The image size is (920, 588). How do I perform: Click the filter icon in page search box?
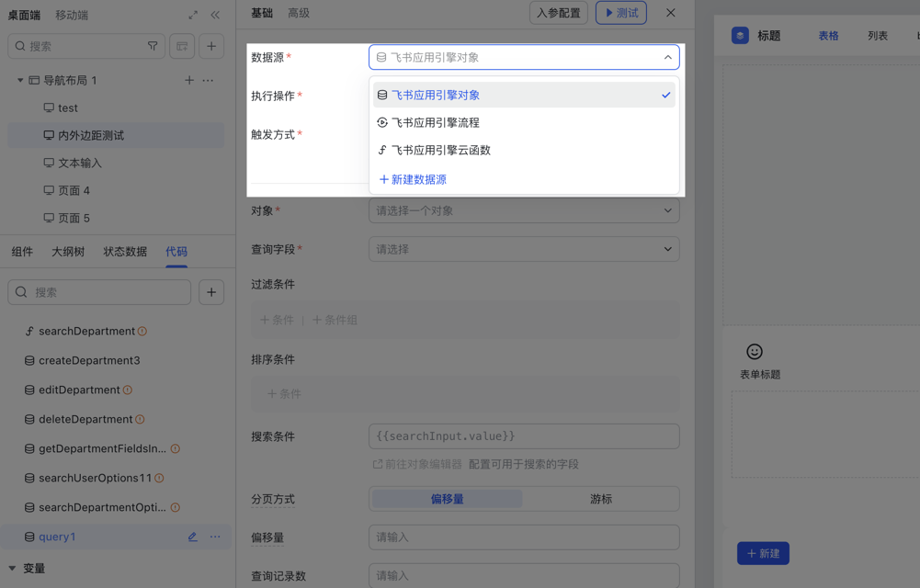(153, 46)
